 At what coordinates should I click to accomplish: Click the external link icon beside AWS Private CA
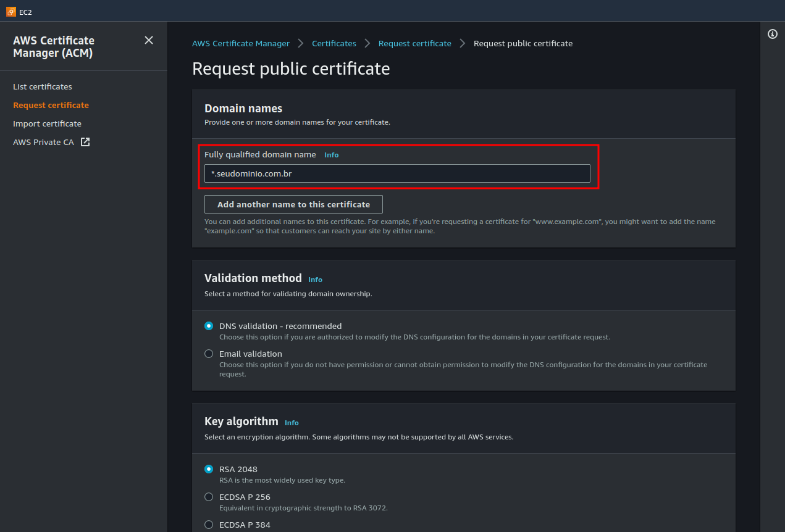pos(85,142)
